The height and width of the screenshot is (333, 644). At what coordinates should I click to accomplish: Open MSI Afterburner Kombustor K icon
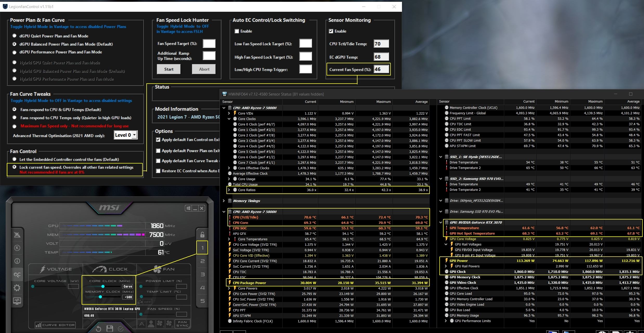click(17, 248)
